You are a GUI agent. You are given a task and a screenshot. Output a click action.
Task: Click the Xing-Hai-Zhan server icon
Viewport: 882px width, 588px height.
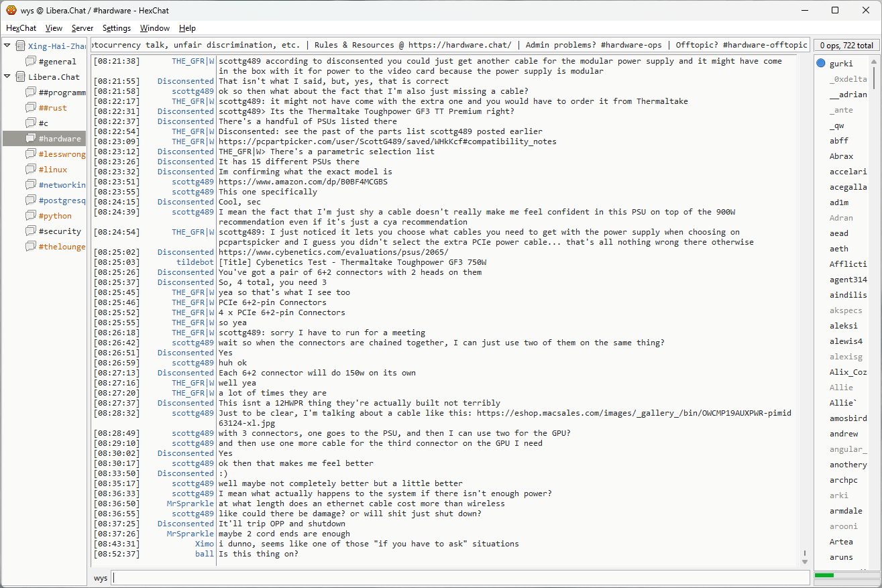tap(20, 46)
